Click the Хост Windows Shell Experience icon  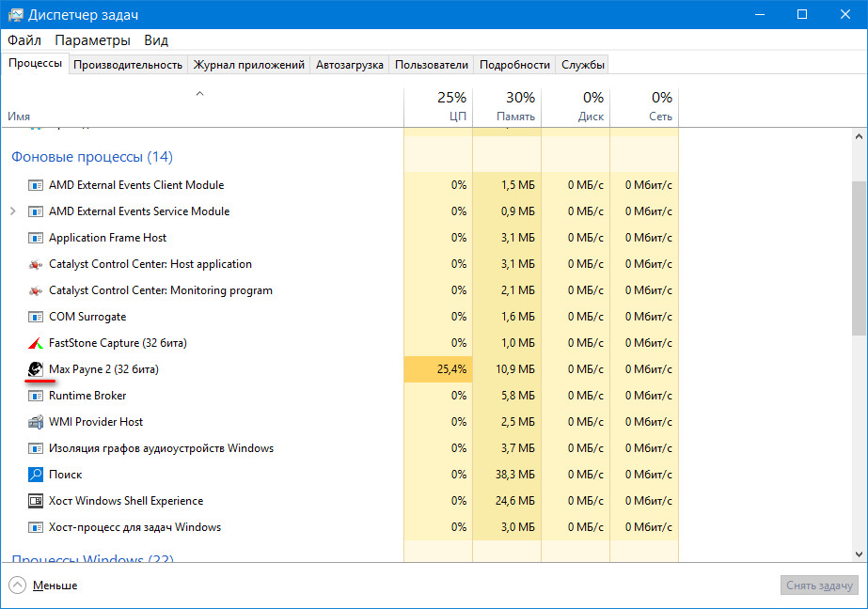[36, 501]
